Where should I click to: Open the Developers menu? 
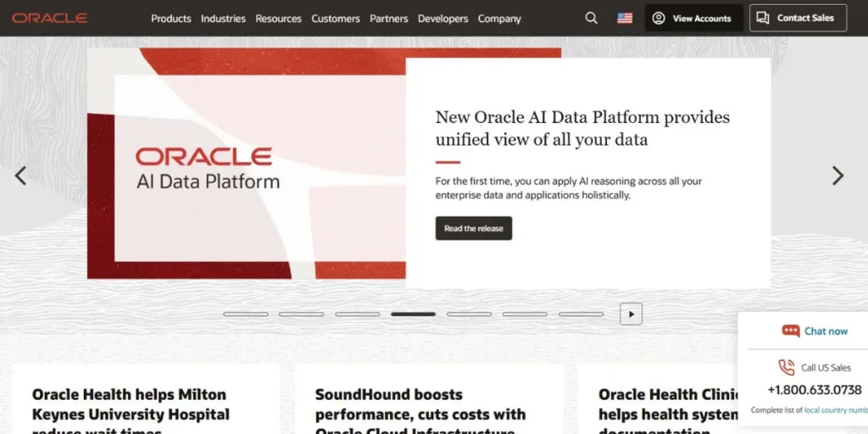click(442, 19)
